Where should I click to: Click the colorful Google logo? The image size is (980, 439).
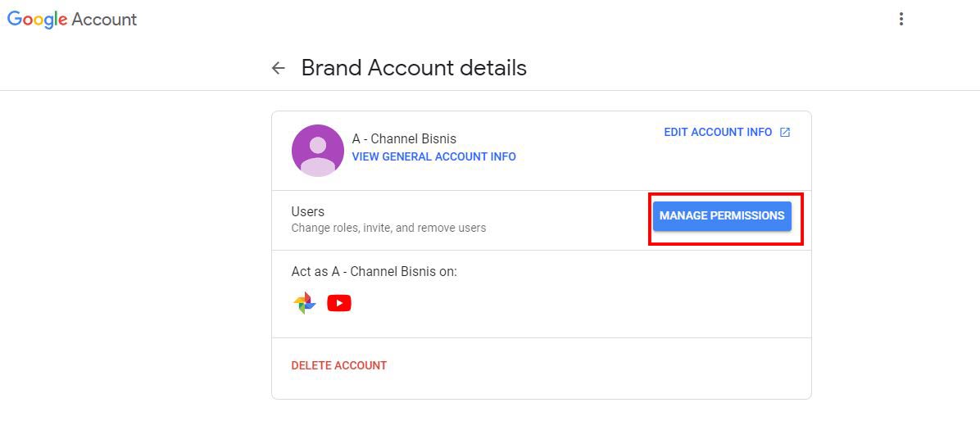click(37, 19)
